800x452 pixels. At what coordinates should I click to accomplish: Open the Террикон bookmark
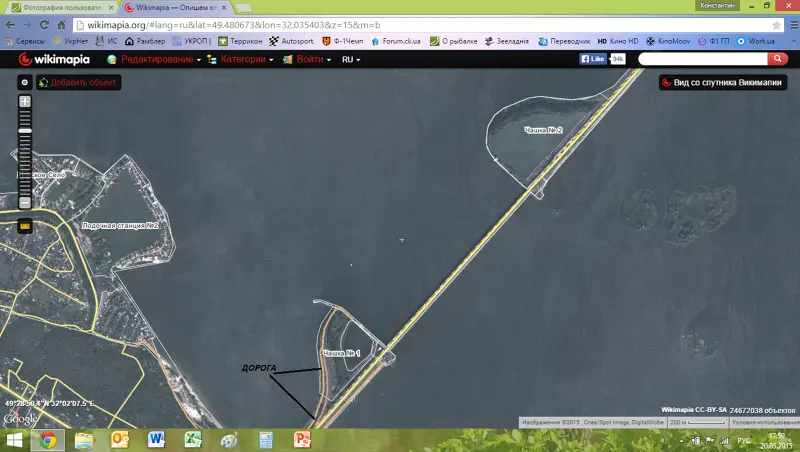pyautogui.click(x=240, y=41)
